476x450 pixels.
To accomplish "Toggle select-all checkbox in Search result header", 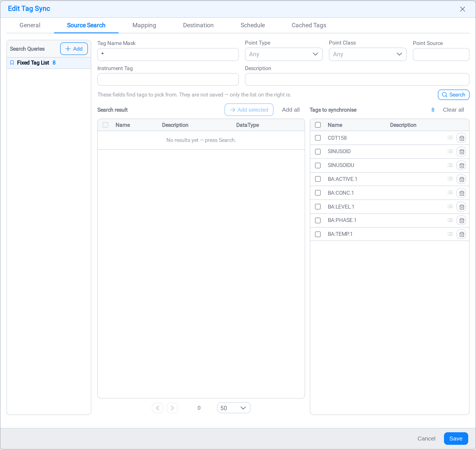I will tap(105, 125).
